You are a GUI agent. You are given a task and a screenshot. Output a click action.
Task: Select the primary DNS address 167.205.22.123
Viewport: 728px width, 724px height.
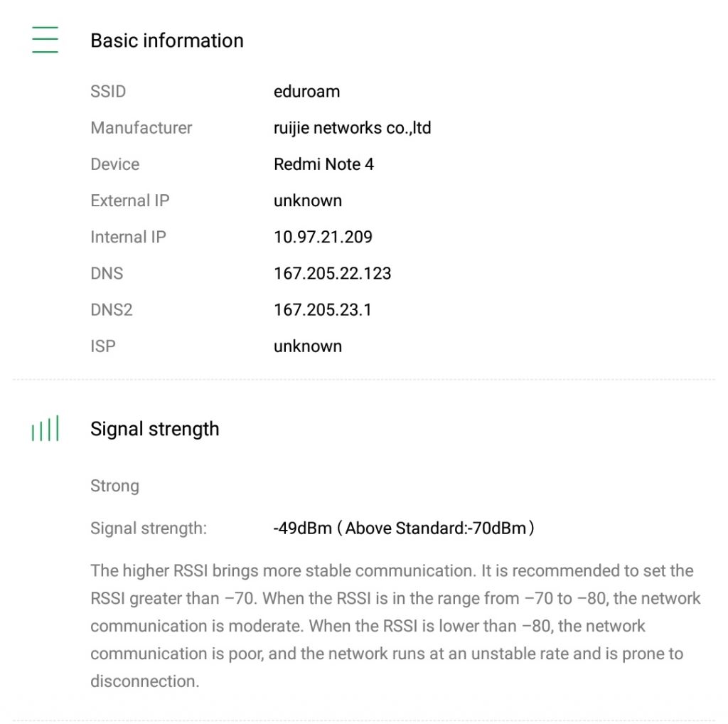pos(332,273)
